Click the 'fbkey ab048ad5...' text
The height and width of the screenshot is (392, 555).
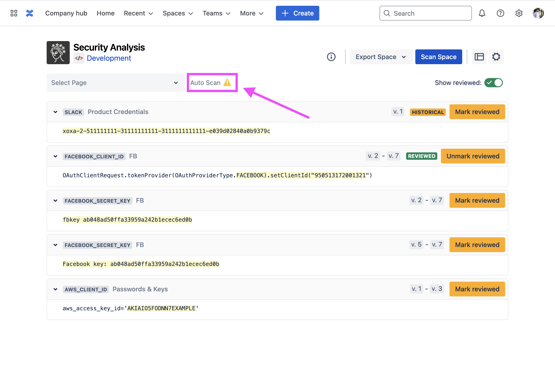click(x=127, y=220)
